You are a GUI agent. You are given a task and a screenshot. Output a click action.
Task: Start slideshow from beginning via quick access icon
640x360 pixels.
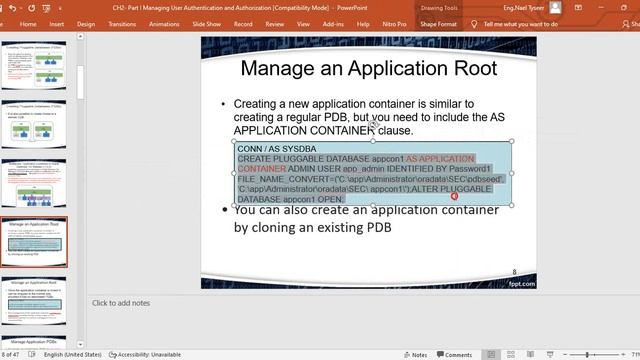click(x=46, y=8)
